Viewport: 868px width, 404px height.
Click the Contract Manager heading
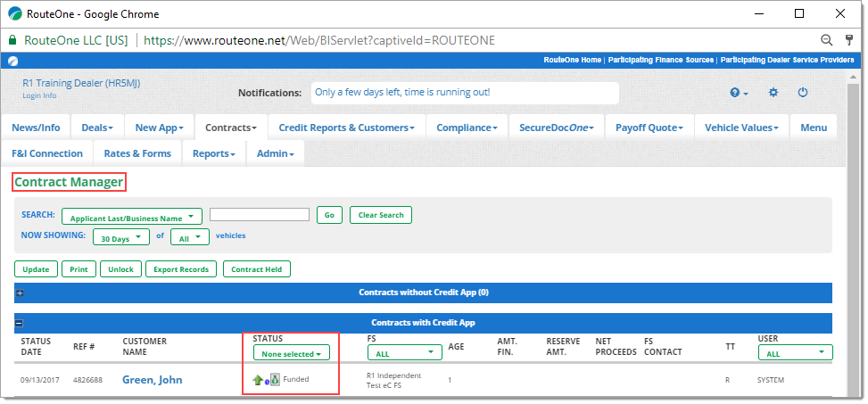pyautogui.click(x=70, y=182)
